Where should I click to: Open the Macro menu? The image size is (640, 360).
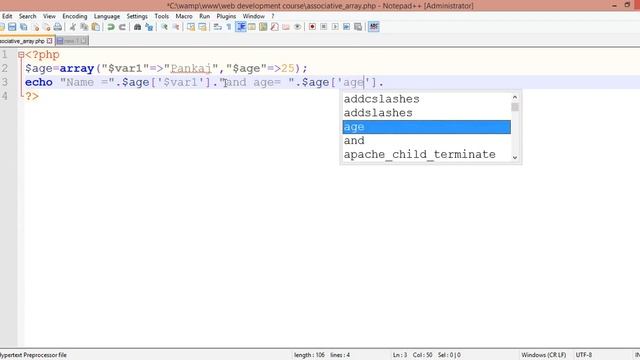pos(184,16)
